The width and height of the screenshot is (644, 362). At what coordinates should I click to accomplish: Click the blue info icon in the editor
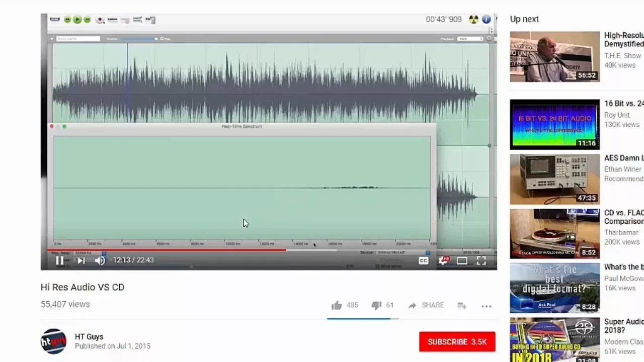(x=486, y=19)
